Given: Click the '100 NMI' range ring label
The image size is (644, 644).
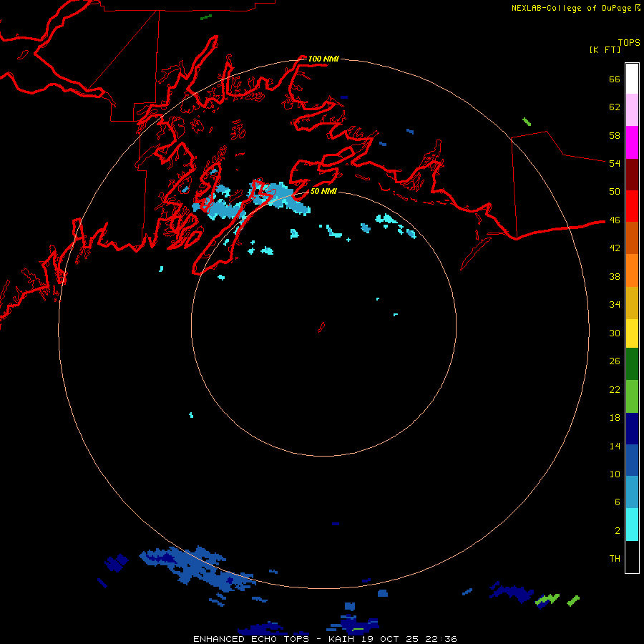Looking at the screenshot, I should (323, 59).
